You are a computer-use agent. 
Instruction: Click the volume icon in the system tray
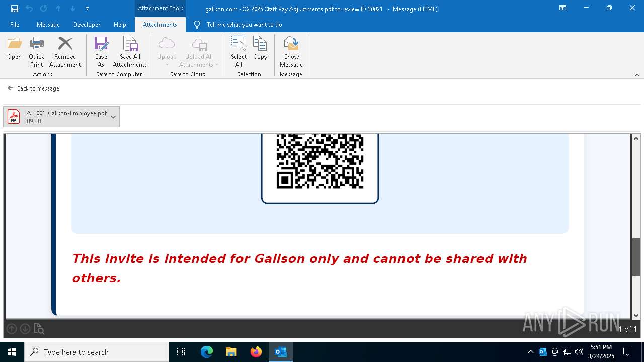point(579,352)
